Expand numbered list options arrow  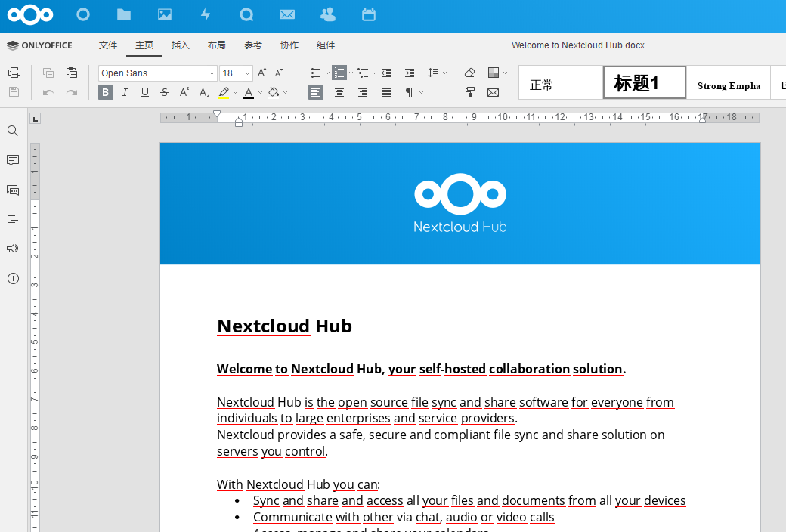[351, 73]
